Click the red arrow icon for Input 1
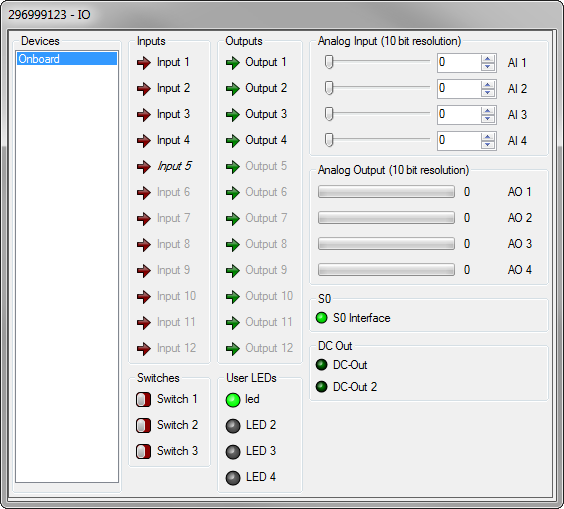 click(144, 63)
